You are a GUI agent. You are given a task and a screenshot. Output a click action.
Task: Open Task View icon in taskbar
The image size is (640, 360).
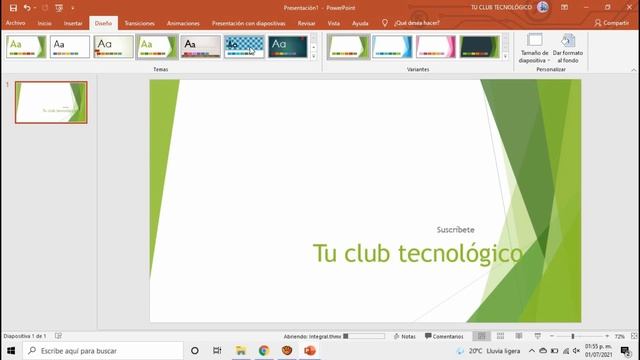(x=217, y=351)
